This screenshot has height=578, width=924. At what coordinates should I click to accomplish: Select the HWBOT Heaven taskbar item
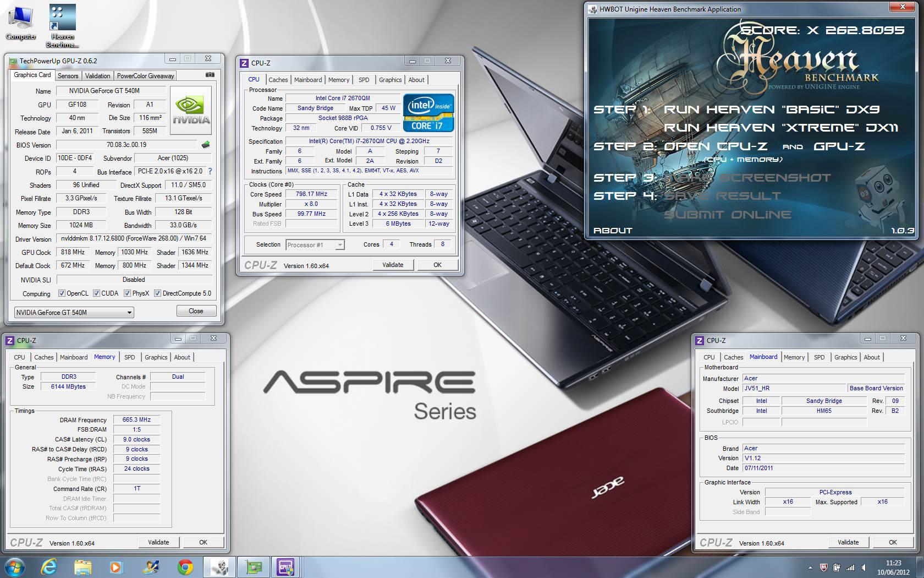[x=219, y=567]
